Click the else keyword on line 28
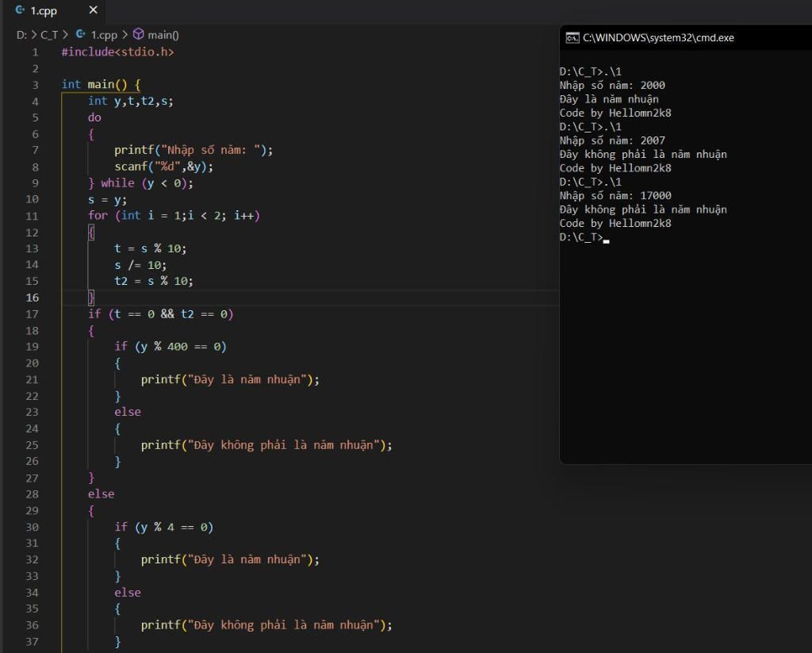This screenshot has height=653, width=812. (x=101, y=494)
